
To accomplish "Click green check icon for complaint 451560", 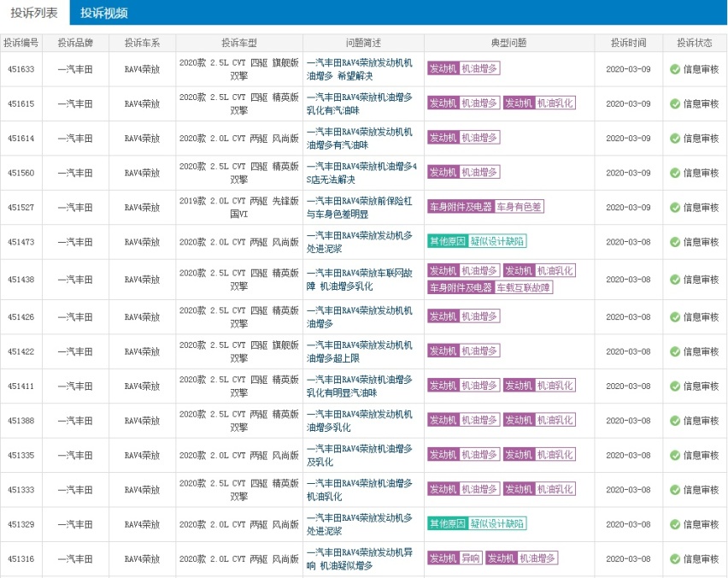I will (675, 173).
